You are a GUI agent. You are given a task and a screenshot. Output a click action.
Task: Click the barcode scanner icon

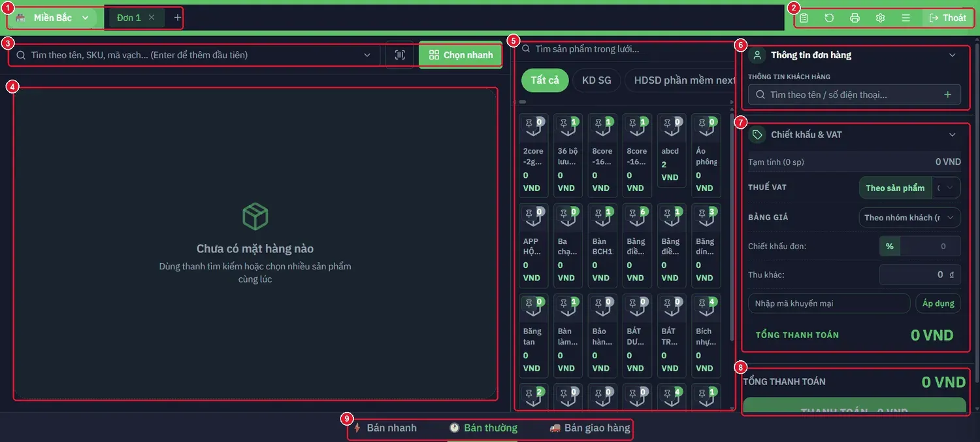(x=400, y=55)
